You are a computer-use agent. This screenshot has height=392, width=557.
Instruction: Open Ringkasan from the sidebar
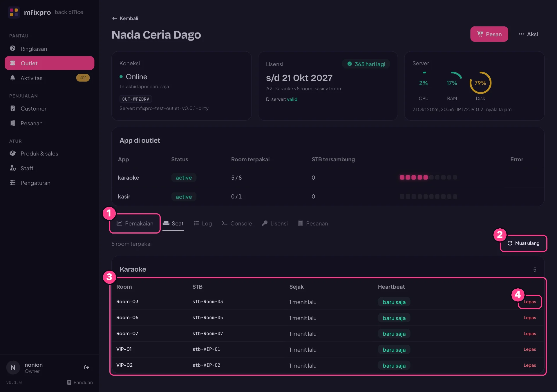pyautogui.click(x=49, y=49)
